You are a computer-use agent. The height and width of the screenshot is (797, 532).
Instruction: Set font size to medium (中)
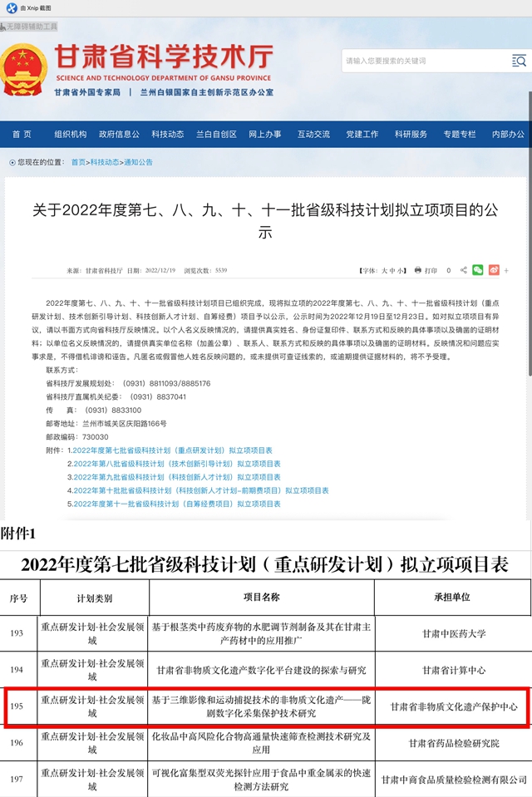tap(392, 271)
